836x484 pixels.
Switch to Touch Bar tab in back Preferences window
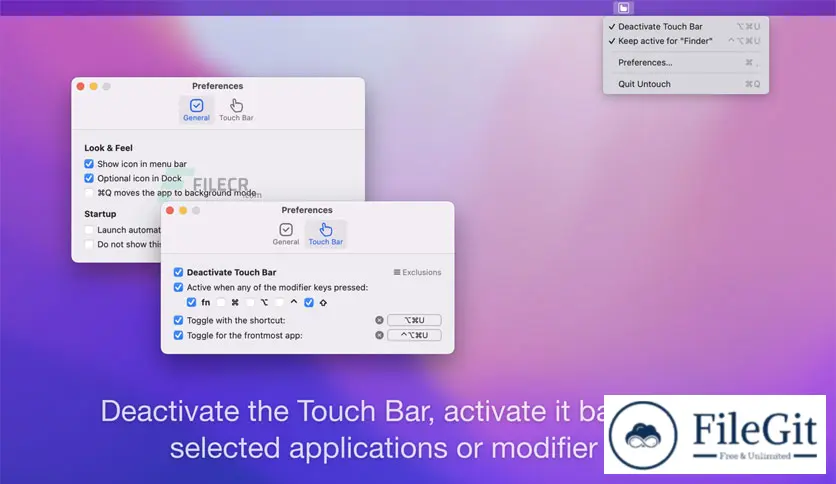[236, 110]
